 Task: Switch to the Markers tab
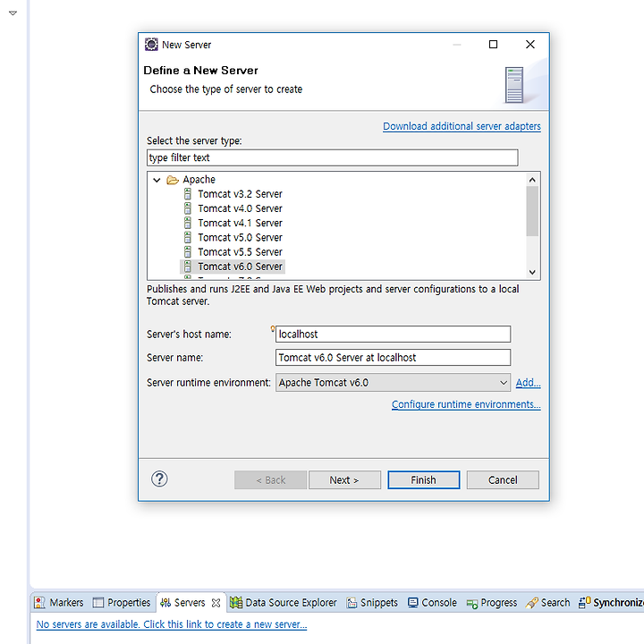click(59, 603)
